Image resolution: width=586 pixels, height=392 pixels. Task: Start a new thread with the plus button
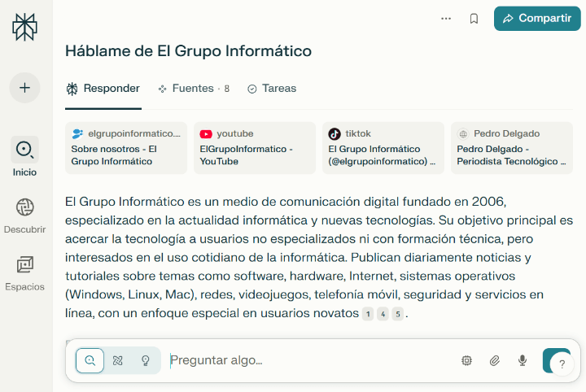click(24, 88)
